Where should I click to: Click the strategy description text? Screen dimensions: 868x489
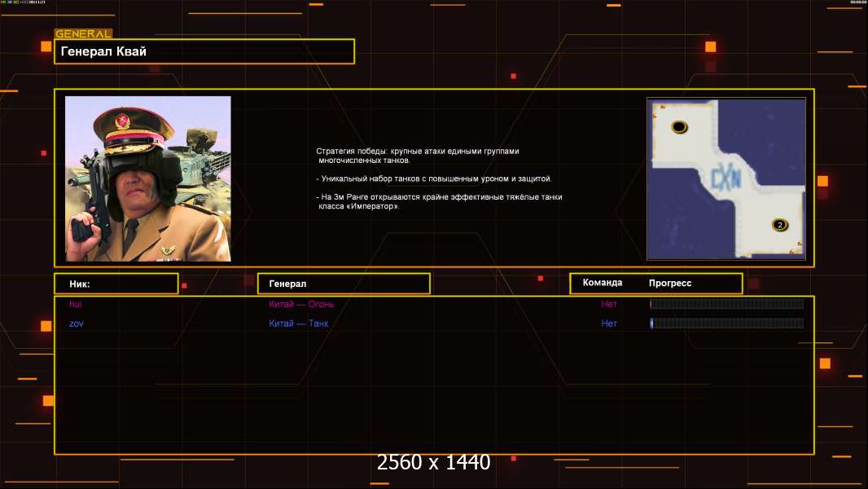[438, 178]
